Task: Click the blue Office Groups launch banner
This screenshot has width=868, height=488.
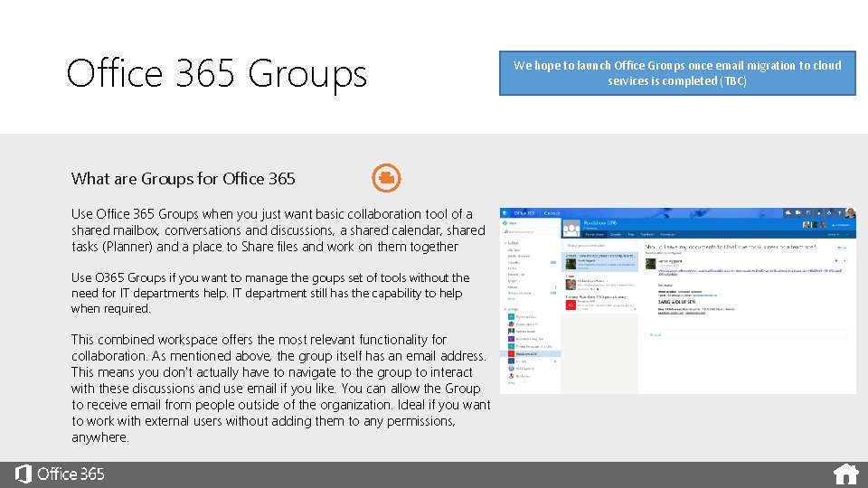Action: (x=677, y=73)
